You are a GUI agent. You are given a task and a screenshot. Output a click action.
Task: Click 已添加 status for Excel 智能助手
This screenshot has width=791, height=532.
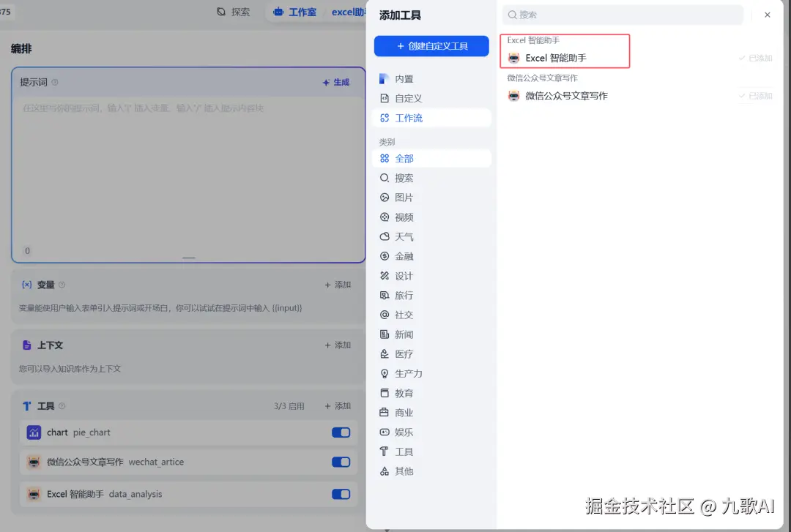click(x=756, y=58)
